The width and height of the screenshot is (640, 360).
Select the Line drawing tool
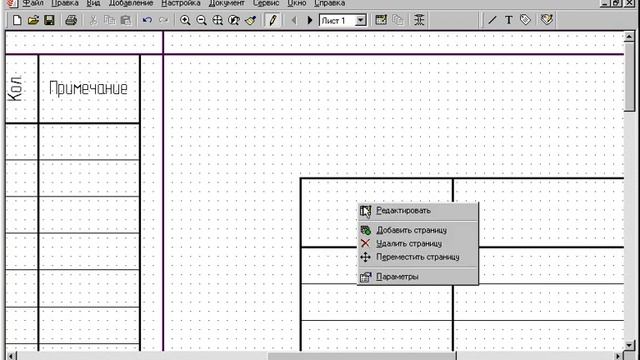coord(492,20)
